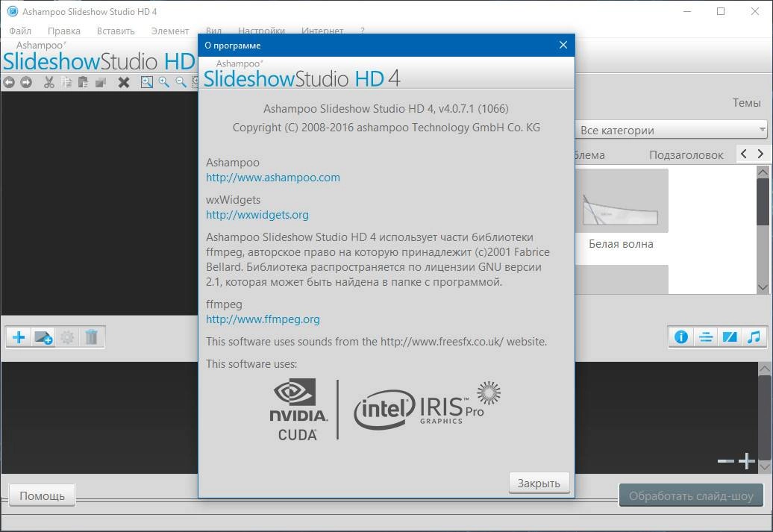
Task: Open the http://www.ashampoo.com link
Action: (273, 178)
